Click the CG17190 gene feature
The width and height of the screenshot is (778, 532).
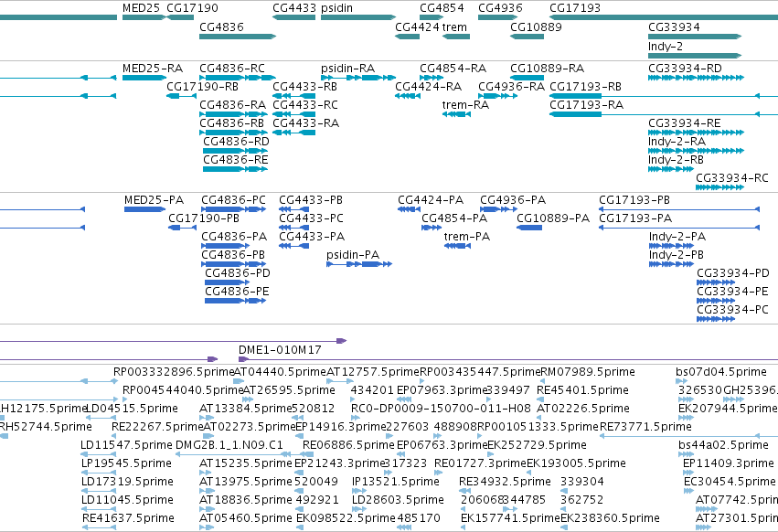pyautogui.click(x=180, y=17)
